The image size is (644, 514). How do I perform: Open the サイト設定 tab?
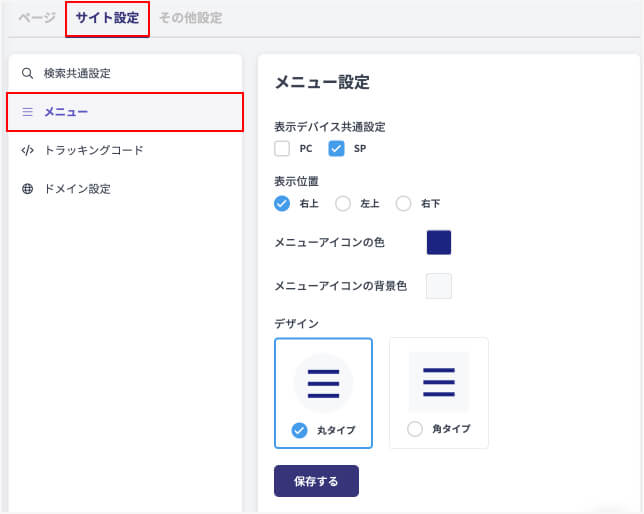point(107,18)
